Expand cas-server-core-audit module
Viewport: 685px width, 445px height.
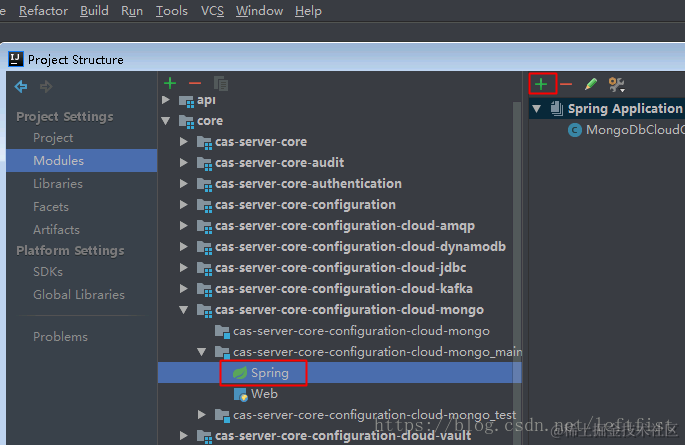[x=184, y=163]
